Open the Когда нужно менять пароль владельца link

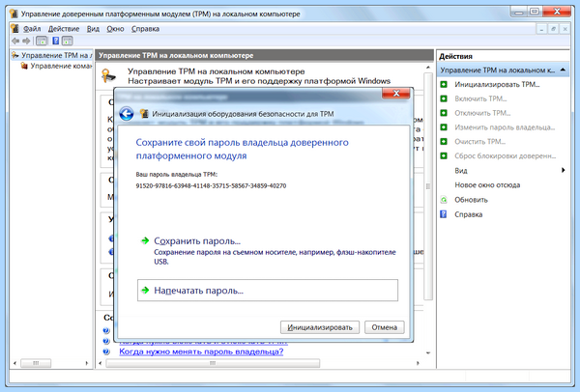(x=201, y=351)
